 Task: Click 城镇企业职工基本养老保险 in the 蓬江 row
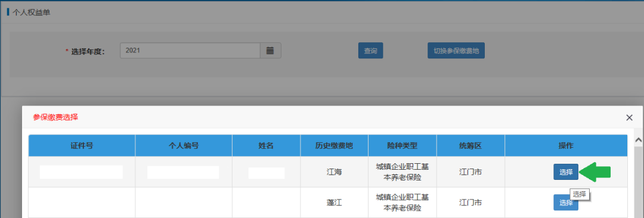[x=402, y=203]
